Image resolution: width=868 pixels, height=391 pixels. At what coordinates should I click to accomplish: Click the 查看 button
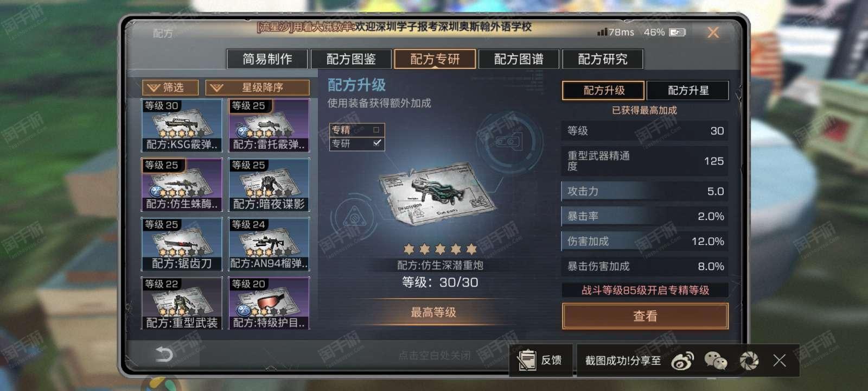click(x=645, y=316)
